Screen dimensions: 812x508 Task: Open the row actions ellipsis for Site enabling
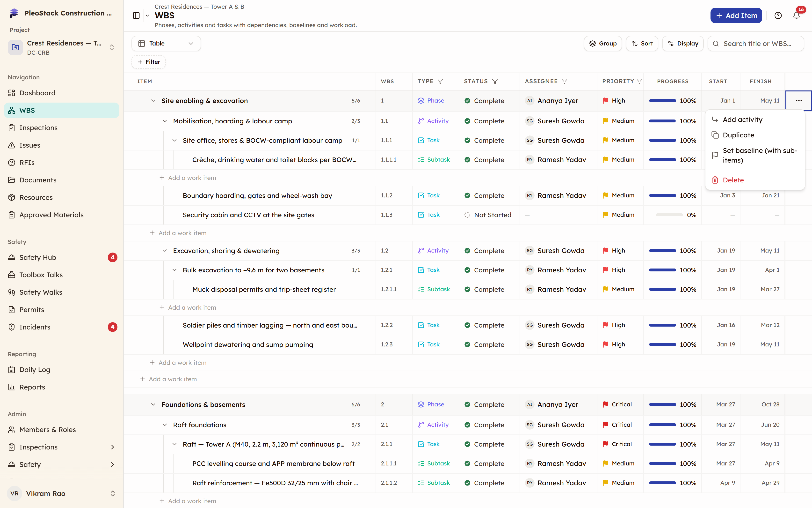pyautogui.click(x=798, y=100)
